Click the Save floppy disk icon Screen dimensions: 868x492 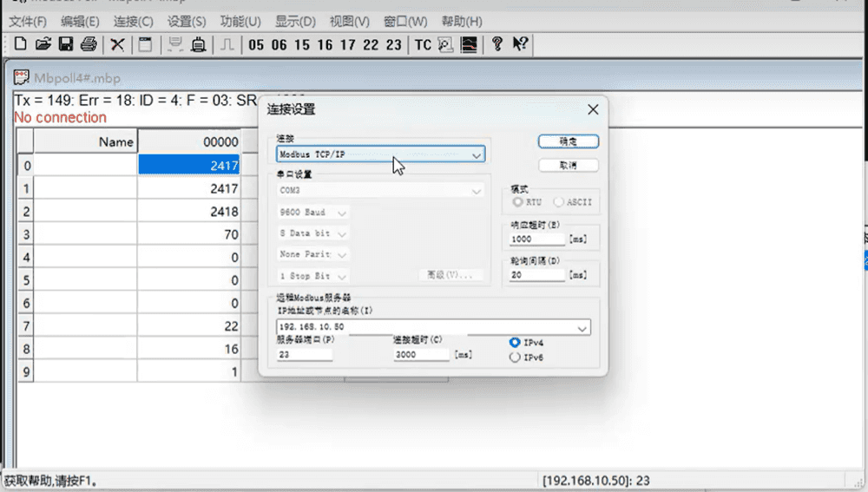[x=65, y=44]
